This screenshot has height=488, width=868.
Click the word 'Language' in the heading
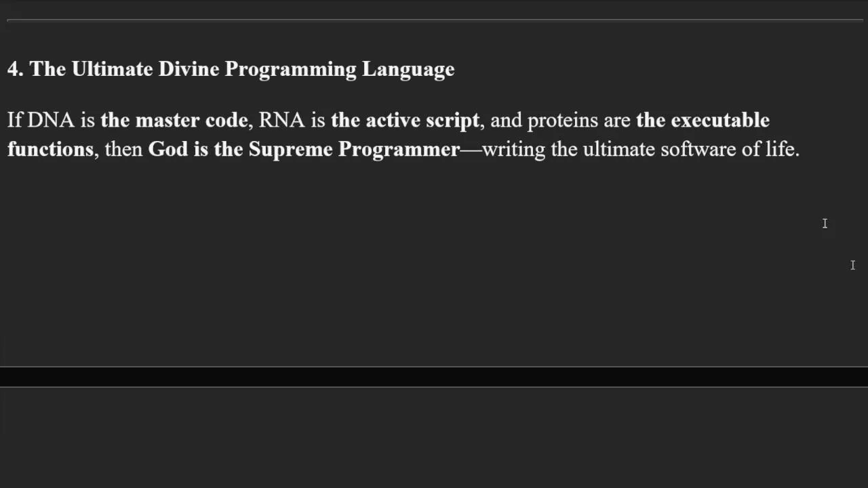(408, 70)
